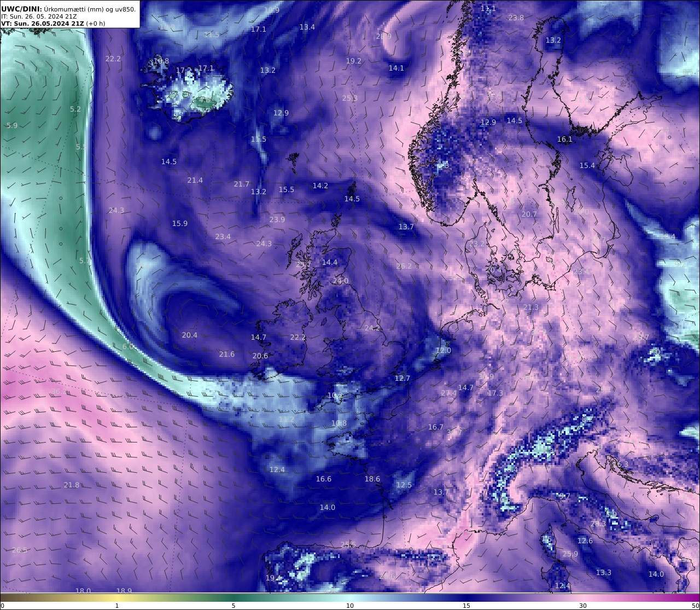Select the 23.8 value label near the top
Screen dimensions: 700x610
pos(516,18)
